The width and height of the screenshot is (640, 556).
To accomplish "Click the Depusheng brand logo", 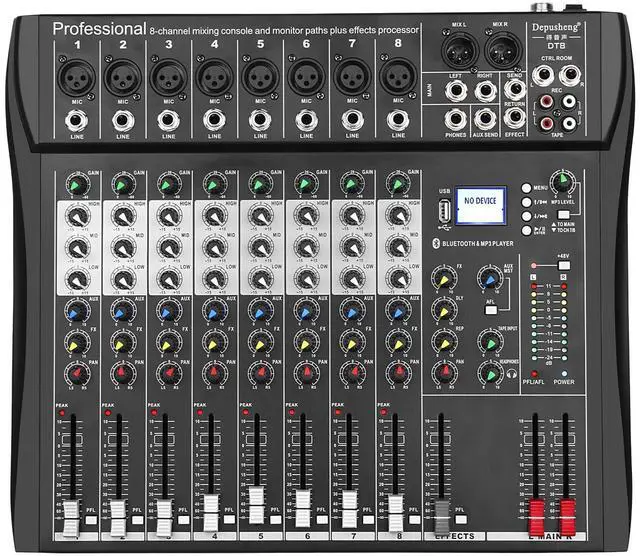I will click(x=556, y=28).
